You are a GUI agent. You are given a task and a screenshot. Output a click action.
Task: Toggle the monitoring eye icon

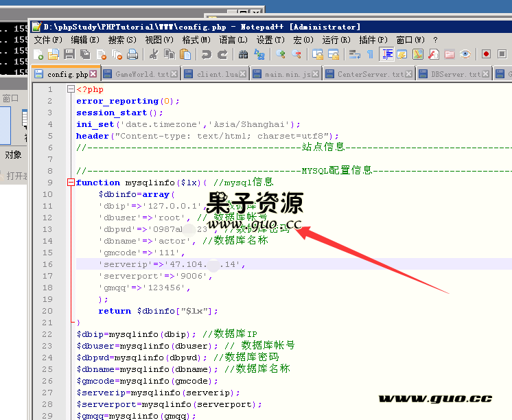tap(465, 54)
